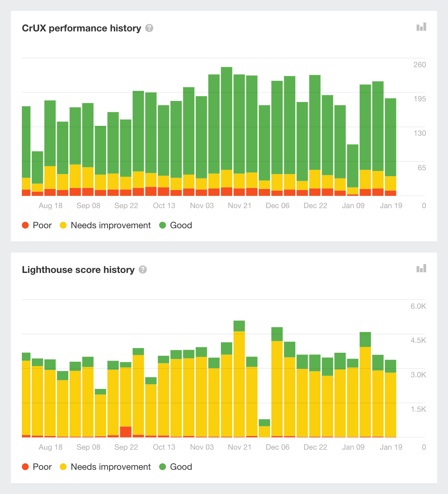448x494 pixels.
Task: Toggle the Poor series in CrUX legend
Action: pyautogui.click(x=42, y=225)
